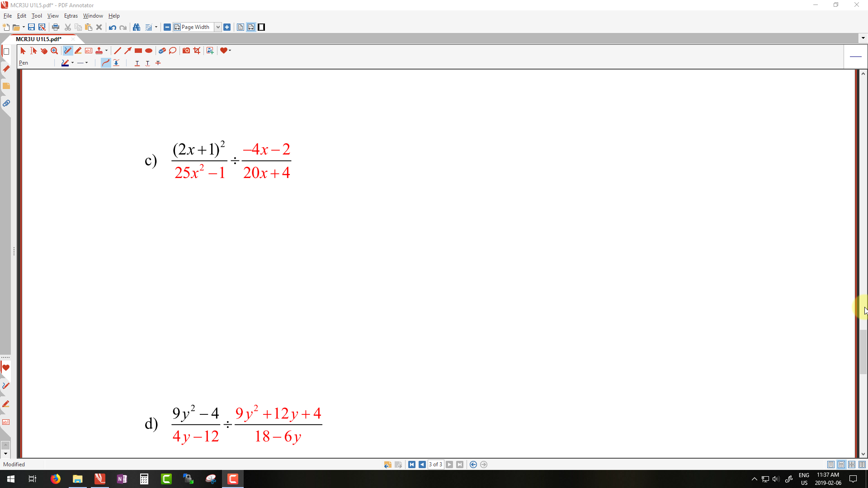This screenshot has height=488, width=868.
Task: Choose the Select arrow tool
Action: click(23, 51)
